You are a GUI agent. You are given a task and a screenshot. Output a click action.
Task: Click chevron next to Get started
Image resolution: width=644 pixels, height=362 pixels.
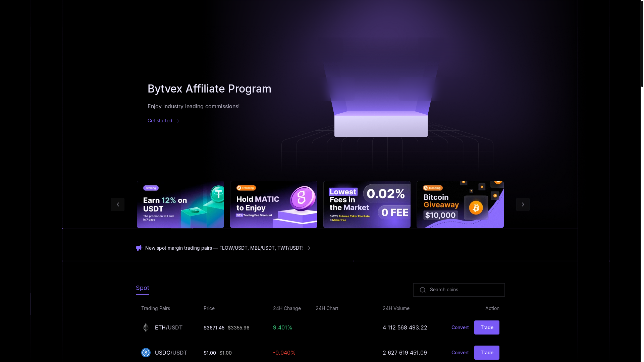tap(178, 121)
